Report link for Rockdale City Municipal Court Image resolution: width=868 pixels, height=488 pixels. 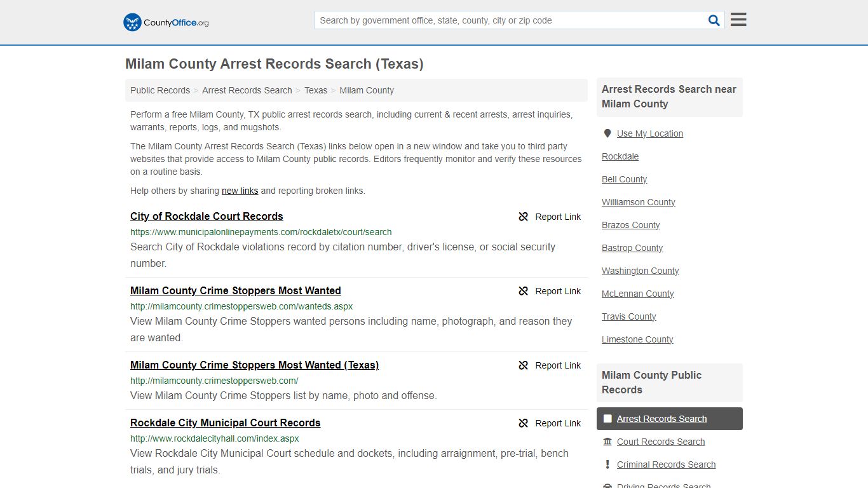tap(550, 423)
